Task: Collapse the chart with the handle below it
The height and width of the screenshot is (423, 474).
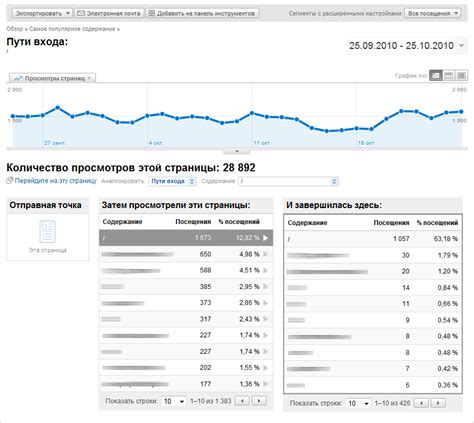Action: click(237, 151)
